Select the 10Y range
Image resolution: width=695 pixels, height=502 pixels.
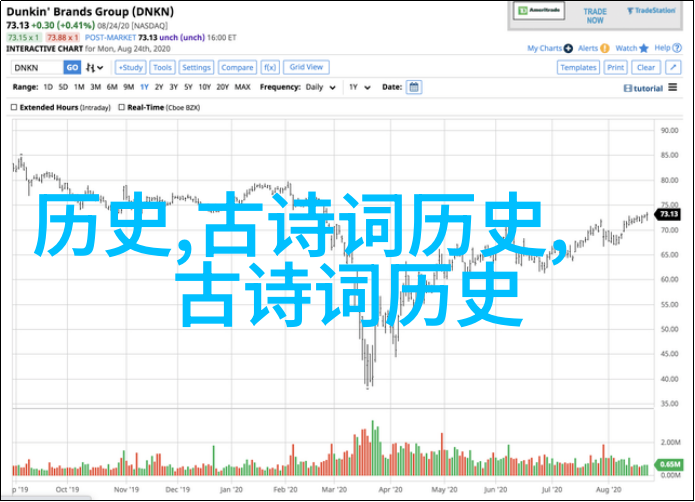click(x=204, y=87)
